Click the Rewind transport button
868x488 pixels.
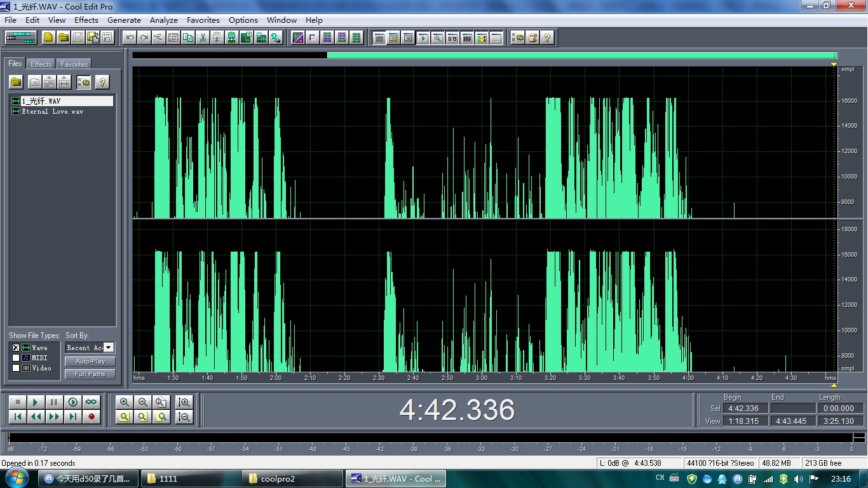[36, 417]
